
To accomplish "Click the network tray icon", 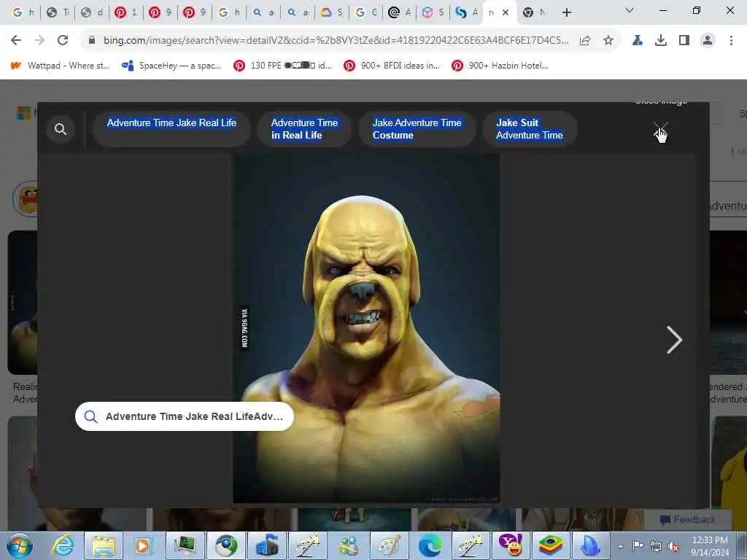I will click(x=656, y=547).
